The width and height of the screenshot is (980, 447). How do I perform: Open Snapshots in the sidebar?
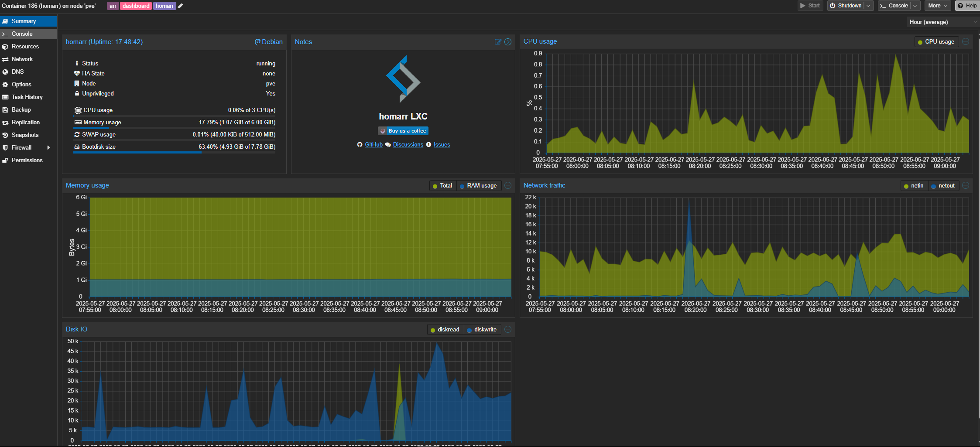[x=28, y=135]
